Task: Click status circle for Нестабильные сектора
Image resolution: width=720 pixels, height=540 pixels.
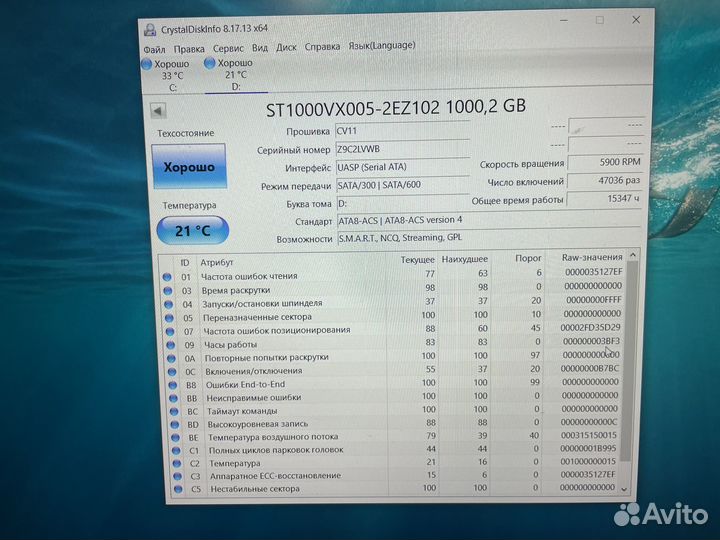Action: (x=178, y=489)
